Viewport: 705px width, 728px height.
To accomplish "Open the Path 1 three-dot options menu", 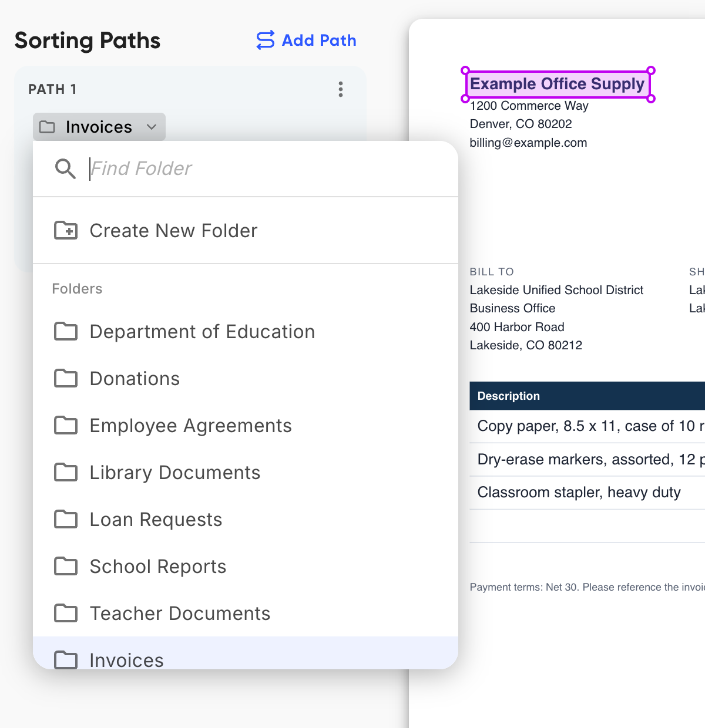I will point(341,89).
